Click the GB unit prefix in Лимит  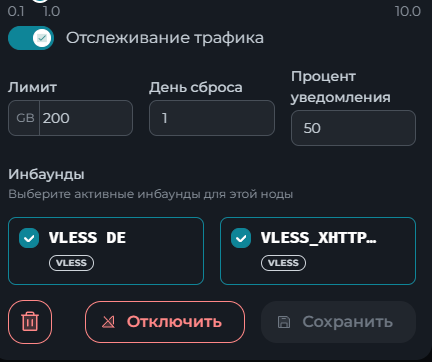(25, 118)
